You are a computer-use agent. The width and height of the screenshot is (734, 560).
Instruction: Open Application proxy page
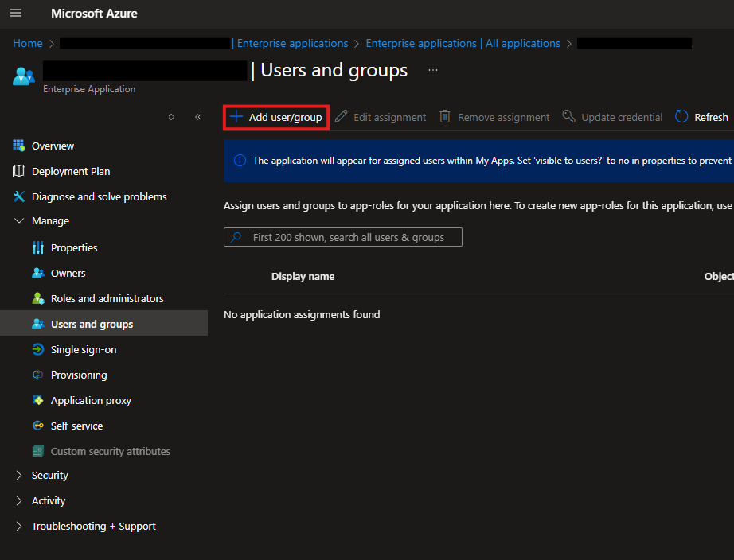91,400
